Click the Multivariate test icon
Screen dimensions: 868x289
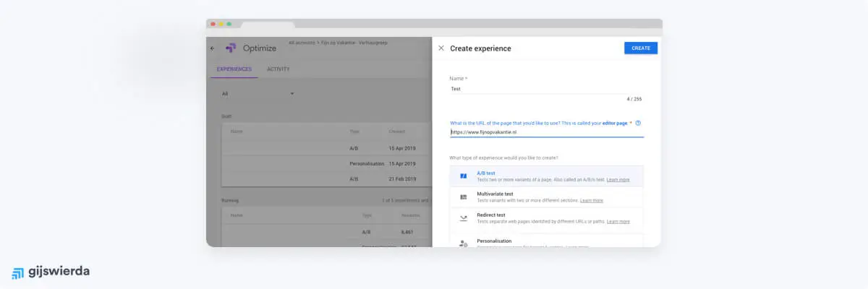463,197
